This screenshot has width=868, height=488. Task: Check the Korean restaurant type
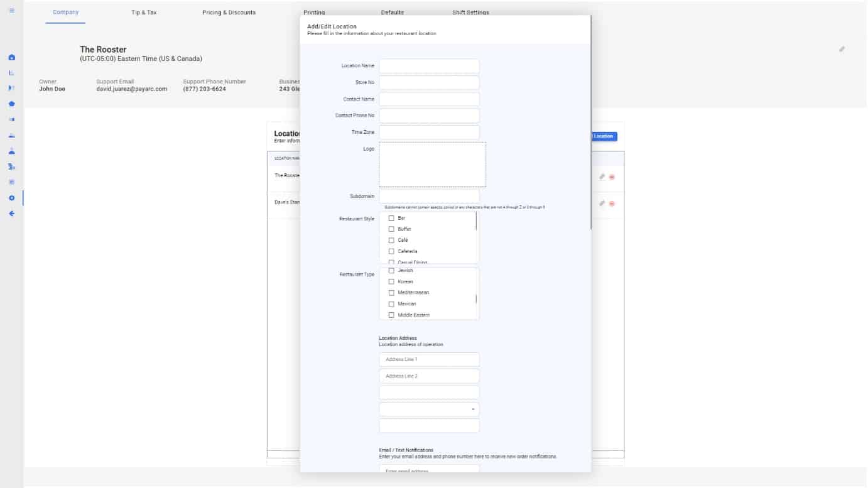(x=391, y=281)
